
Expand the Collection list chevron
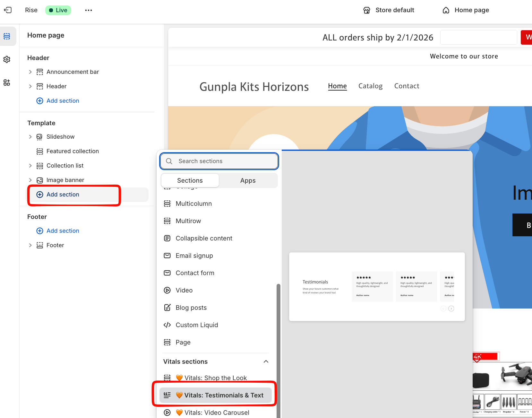[30, 166]
